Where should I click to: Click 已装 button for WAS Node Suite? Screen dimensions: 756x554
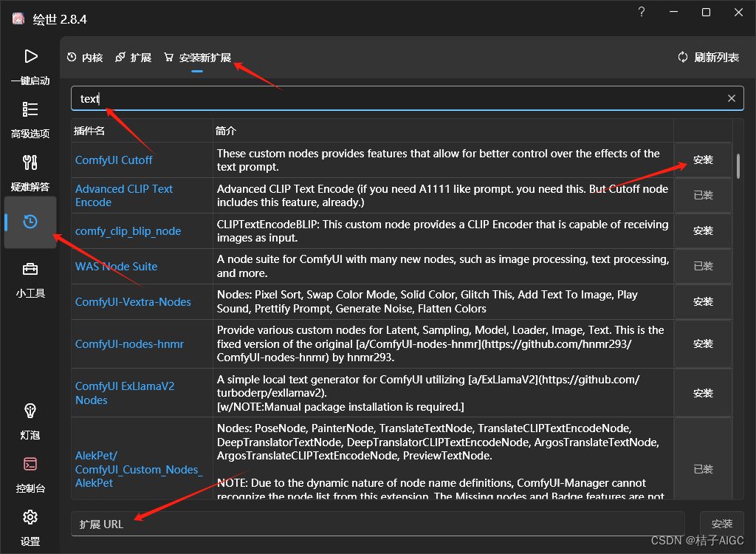(x=703, y=267)
